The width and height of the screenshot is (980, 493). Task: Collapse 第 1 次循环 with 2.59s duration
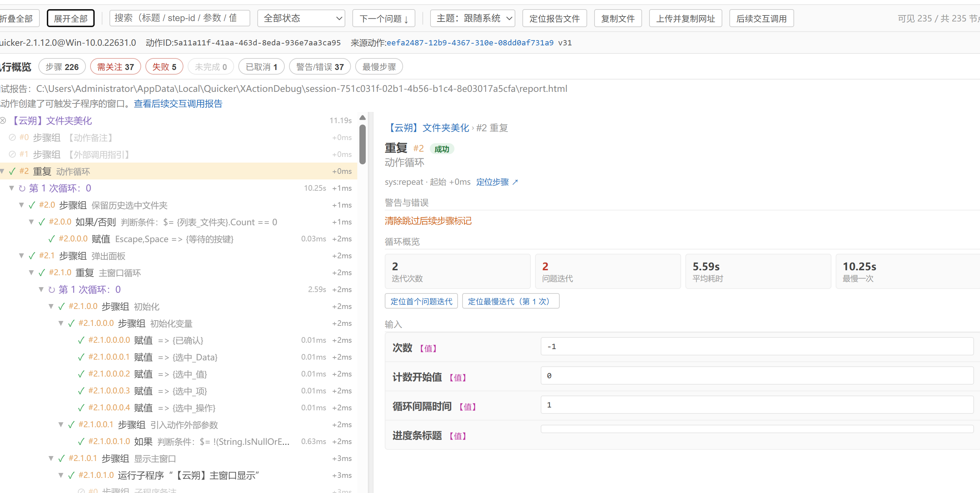click(x=42, y=290)
